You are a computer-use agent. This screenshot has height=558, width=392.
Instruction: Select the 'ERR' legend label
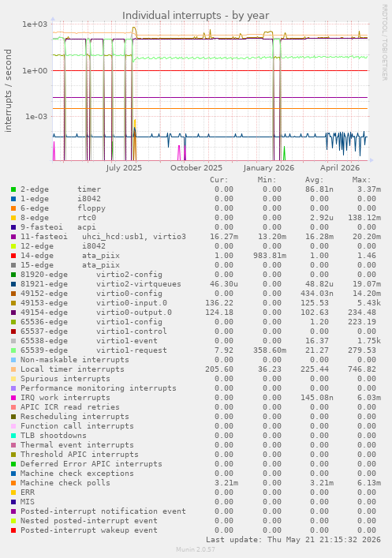coord(28,492)
